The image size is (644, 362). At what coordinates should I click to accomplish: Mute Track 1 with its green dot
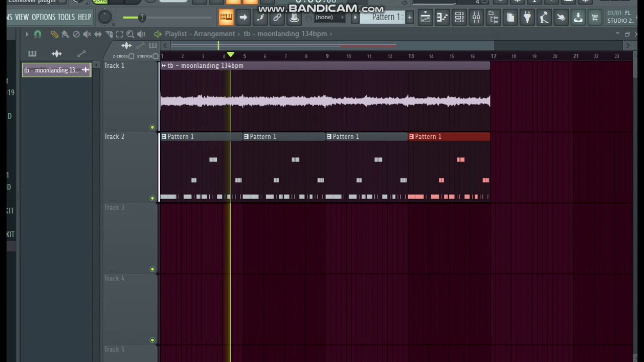coord(152,127)
